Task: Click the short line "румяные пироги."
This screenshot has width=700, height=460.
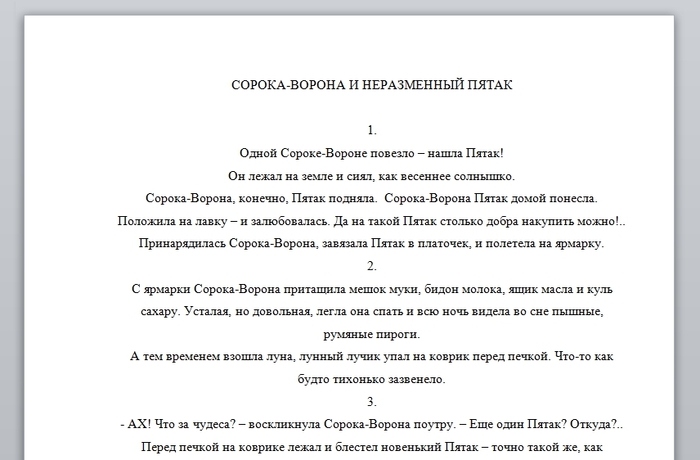Action: tap(371, 334)
